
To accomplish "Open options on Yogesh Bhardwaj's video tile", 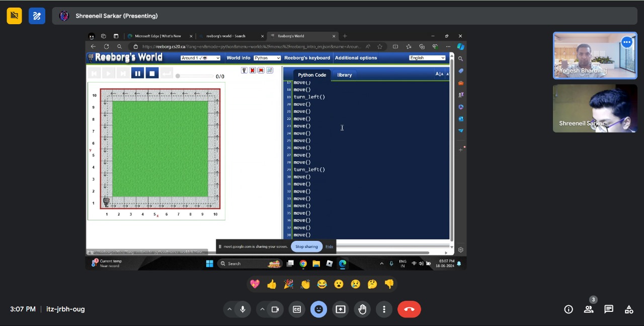I will click(x=626, y=42).
